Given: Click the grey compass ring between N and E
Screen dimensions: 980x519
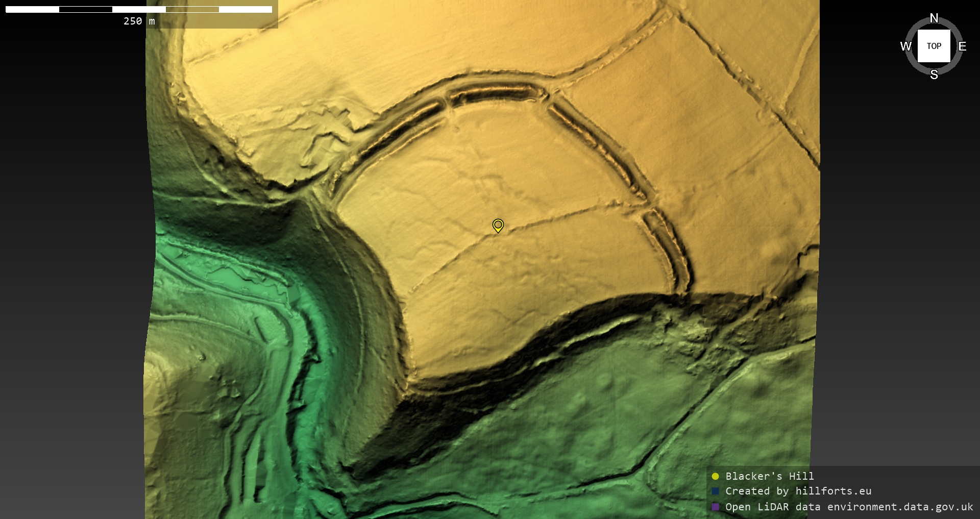Looking at the screenshot, I should tap(953, 27).
